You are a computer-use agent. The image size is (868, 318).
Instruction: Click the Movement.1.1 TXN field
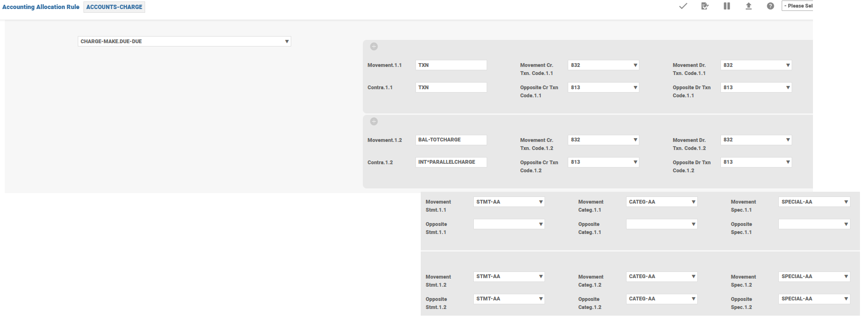pyautogui.click(x=451, y=65)
